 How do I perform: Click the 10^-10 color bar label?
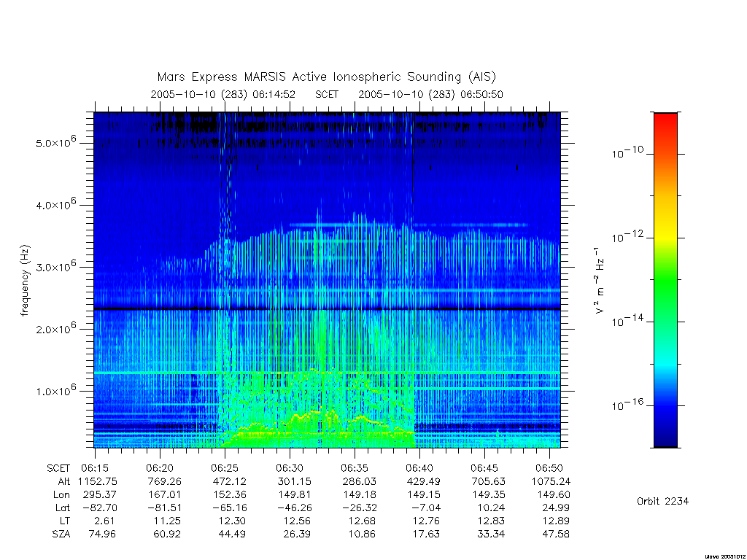point(627,152)
